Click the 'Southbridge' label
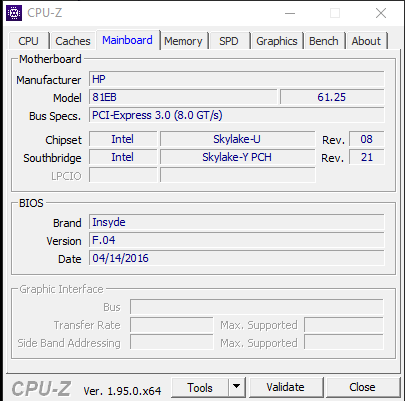This screenshot has height=401, width=405. 52,158
